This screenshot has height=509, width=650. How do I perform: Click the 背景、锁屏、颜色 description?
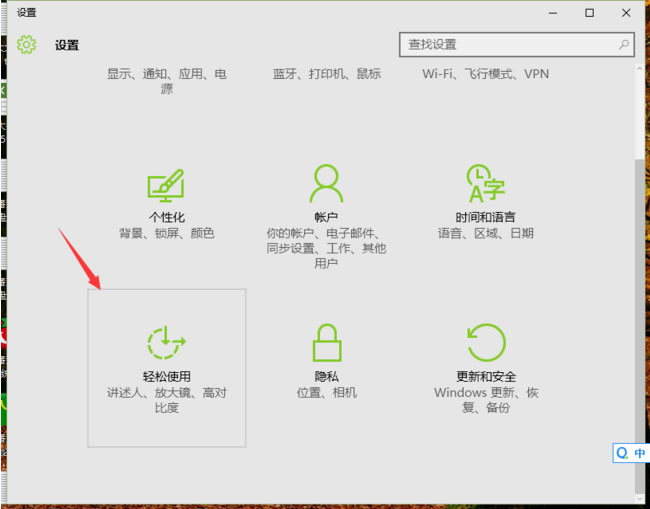pos(167,233)
